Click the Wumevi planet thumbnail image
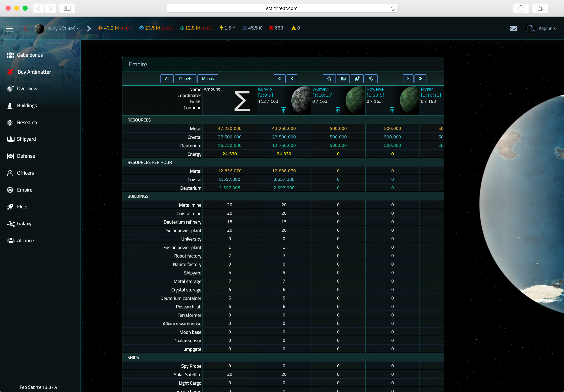The width and height of the screenshot is (564, 392). (355, 100)
